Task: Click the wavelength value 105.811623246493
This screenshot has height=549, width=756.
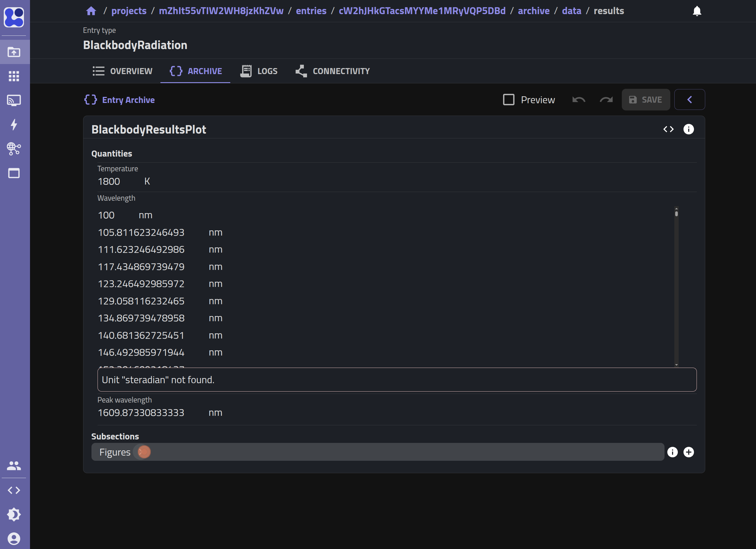Action: click(141, 232)
